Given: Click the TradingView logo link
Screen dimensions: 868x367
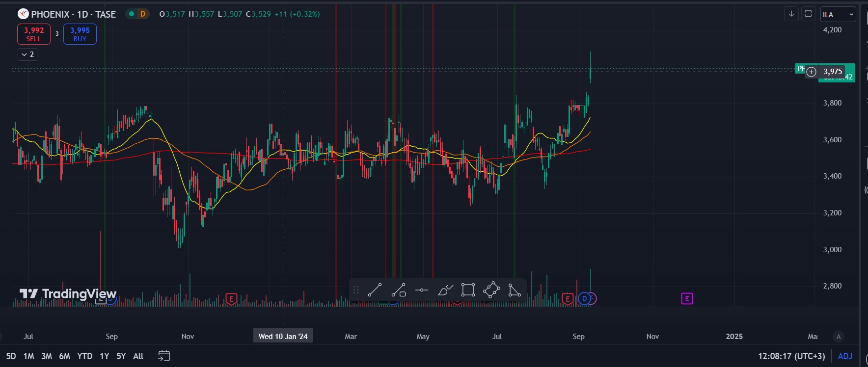Looking at the screenshot, I should click(68, 293).
